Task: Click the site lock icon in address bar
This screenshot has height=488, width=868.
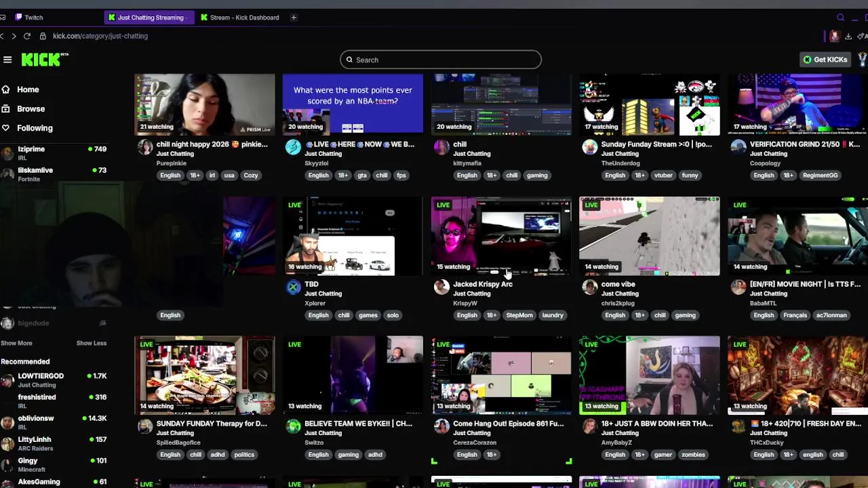Action: pyautogui.click(x=43, y=36)
